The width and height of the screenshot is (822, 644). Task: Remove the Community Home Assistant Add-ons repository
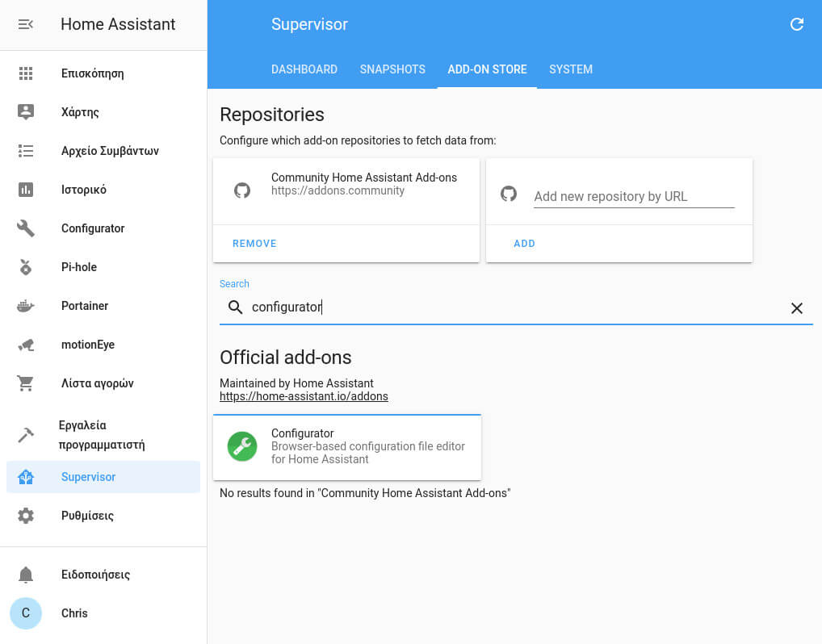pyautogui.click(x=254, y=244)
